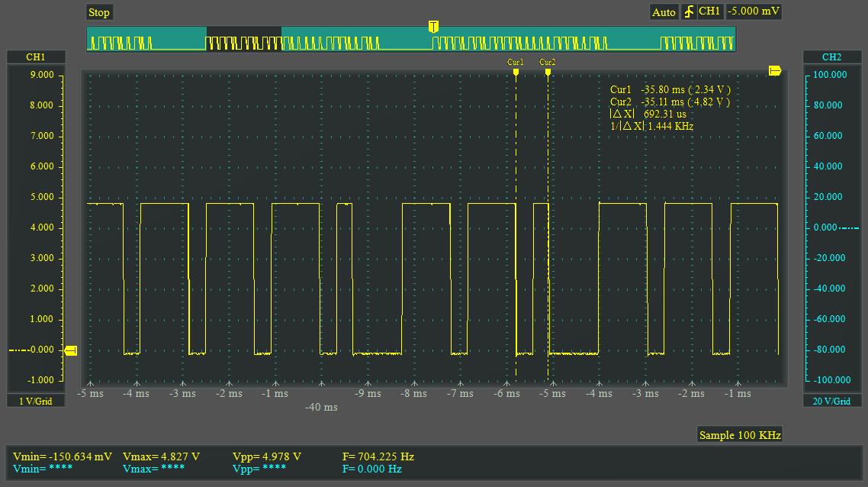Click the F= 704.225 Hz frequency readout

coord(378,456)
